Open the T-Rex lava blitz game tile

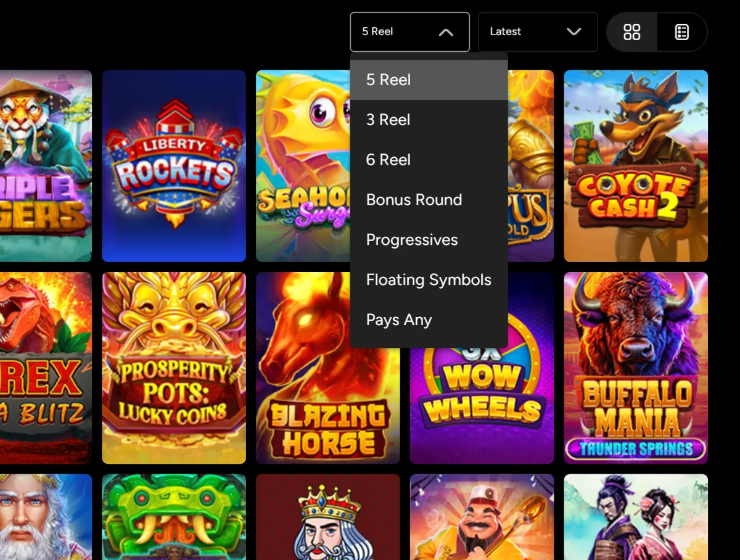coord(46,368)
